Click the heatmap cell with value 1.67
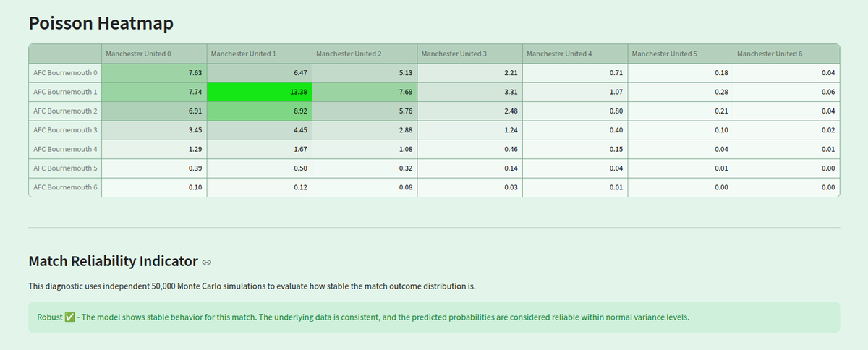The image size is (868, 350). [260, 149]
